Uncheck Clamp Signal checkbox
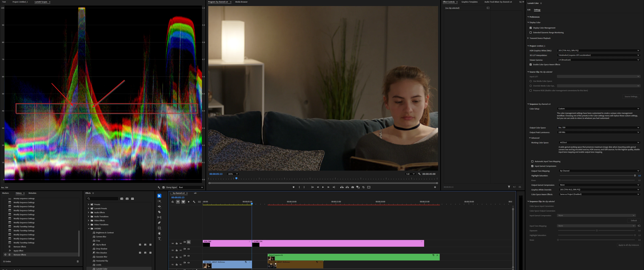The image size is (644, 270). pos(164,187)
